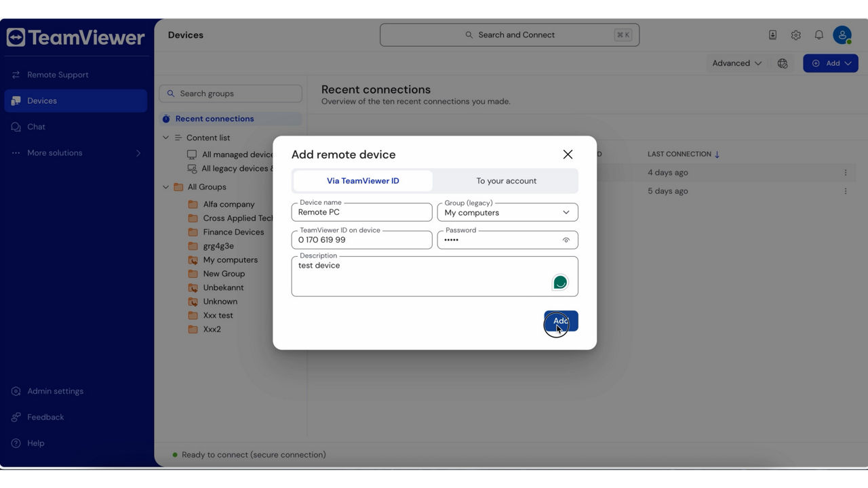
Task: Click the TeamViewer ID on device field
Action: click(361, 240)
